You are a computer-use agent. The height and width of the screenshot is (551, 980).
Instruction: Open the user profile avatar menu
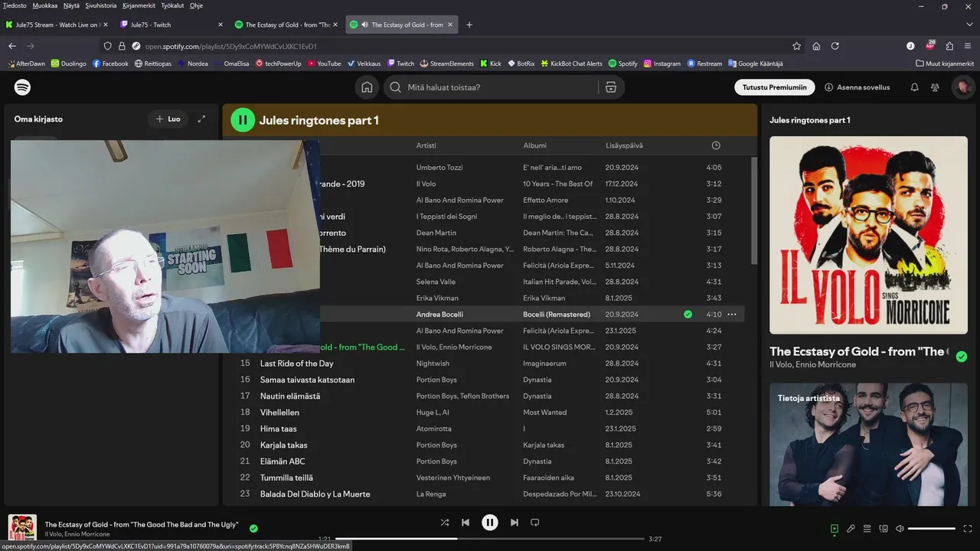point(962,87)
